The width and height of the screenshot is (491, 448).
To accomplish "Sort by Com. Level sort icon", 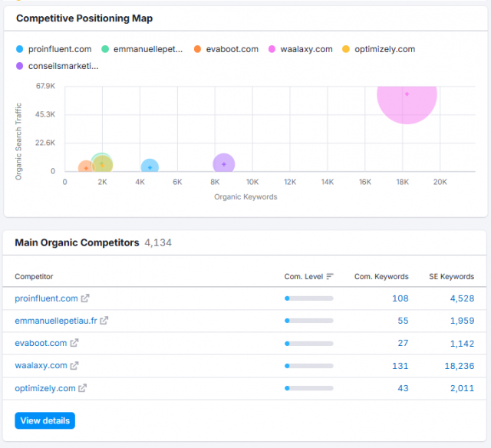I will pyautogui.click(x=330, y=276).
